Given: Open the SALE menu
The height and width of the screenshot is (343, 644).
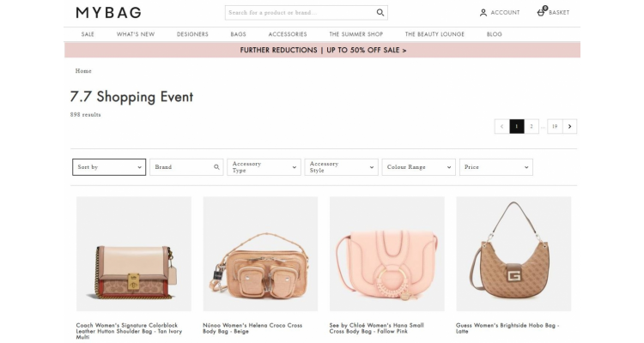Looking at the screenshot, I should [x=88, y=34].
